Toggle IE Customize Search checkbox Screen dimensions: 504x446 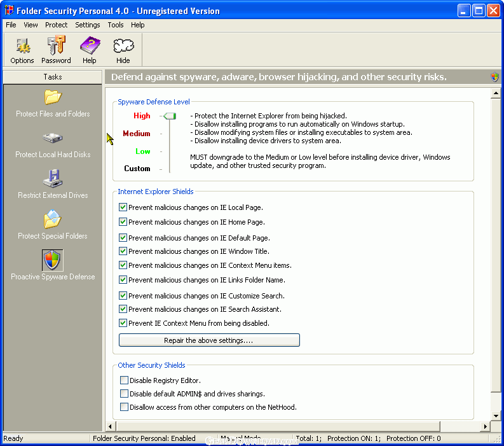(x=123, y=295)
